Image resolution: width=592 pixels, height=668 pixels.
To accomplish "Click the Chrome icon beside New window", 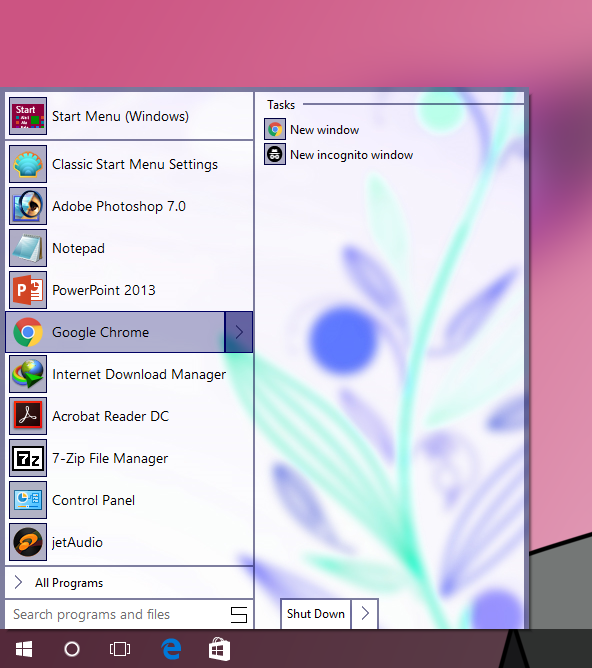I will coord(275,130).
